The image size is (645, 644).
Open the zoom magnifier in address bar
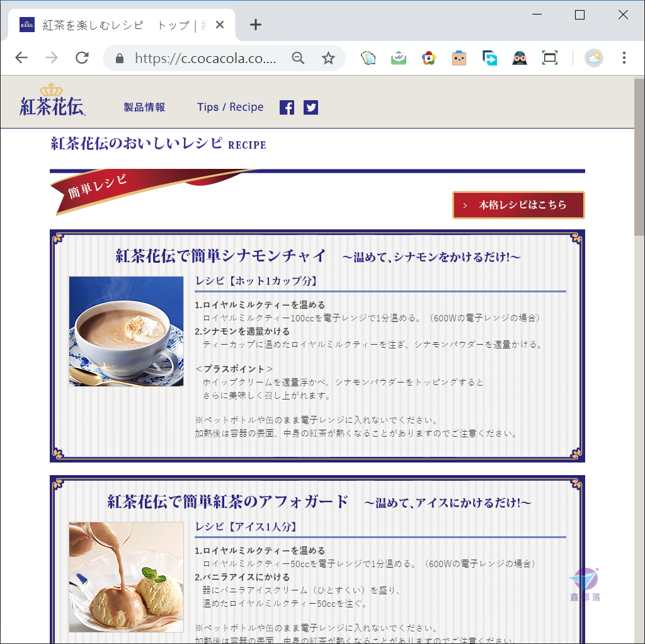coord(298,58)
